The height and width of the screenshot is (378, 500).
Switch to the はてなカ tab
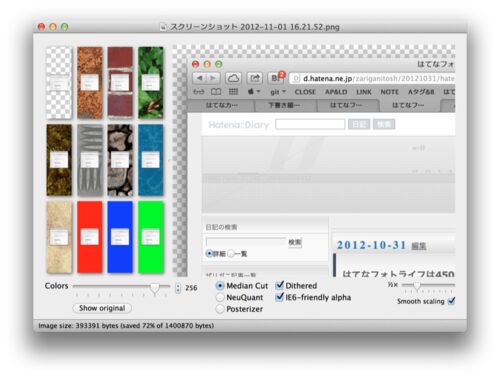[x=222, y=105]
